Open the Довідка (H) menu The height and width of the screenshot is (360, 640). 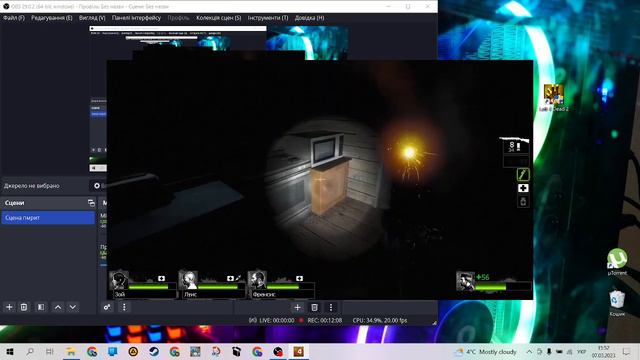coord(309,18)
